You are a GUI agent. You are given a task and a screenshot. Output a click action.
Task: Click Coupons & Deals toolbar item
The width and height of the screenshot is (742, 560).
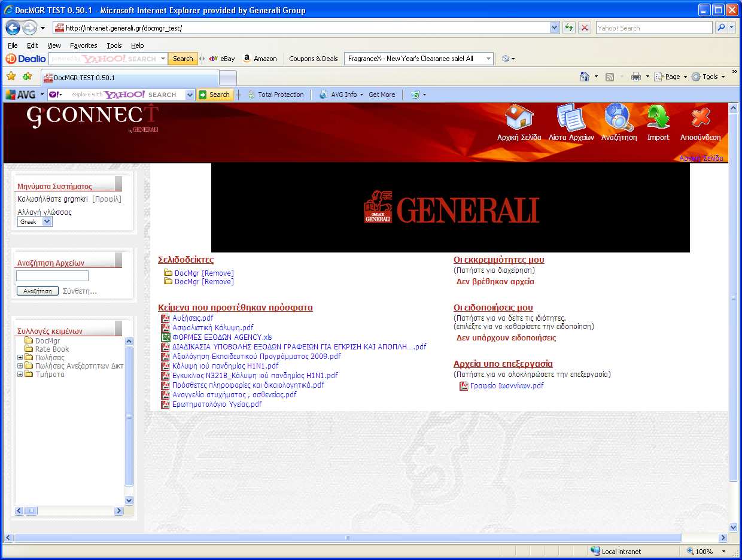pyautogui.click(x=314, y=59)
